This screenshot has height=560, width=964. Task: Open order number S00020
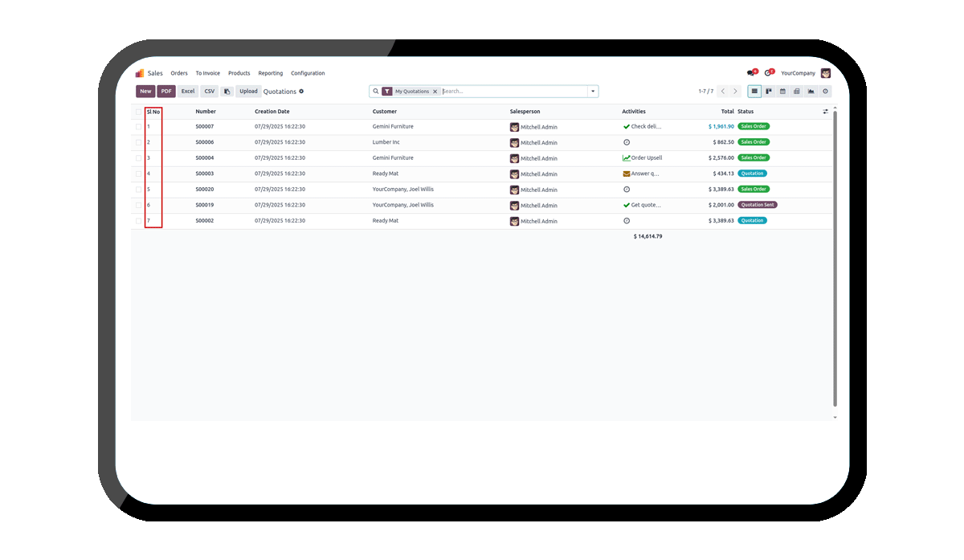pyautogui.click(x=205, y=190)
